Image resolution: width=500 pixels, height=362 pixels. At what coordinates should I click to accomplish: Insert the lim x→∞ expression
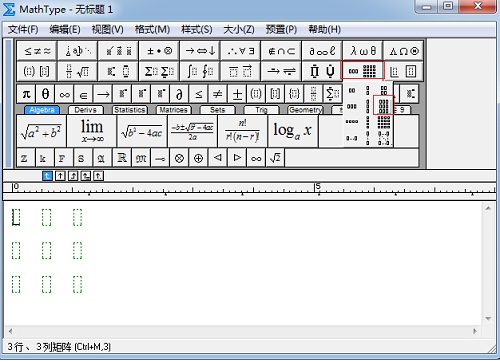click(x=92, y=131)
